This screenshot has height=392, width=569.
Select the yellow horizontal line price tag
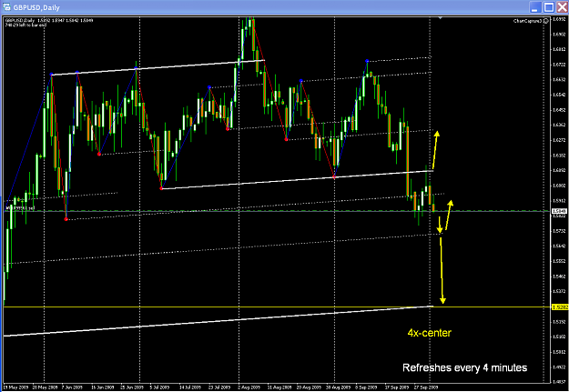(559, 307)
